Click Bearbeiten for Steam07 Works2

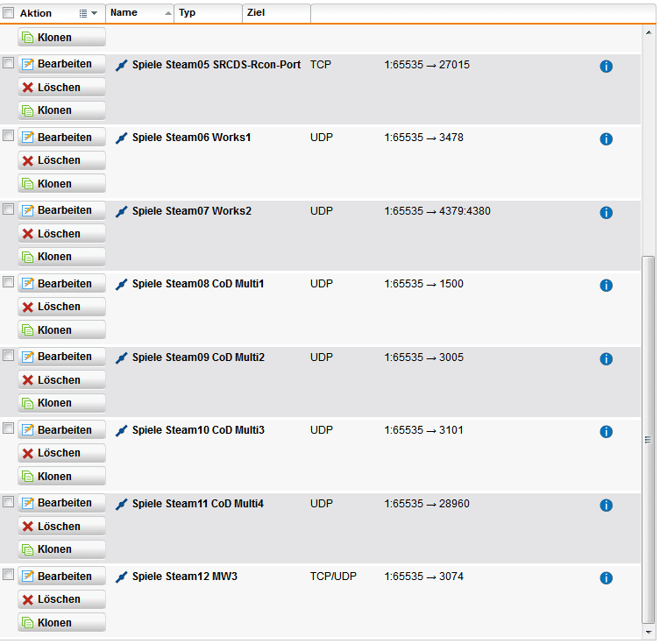tap(61, 210)
